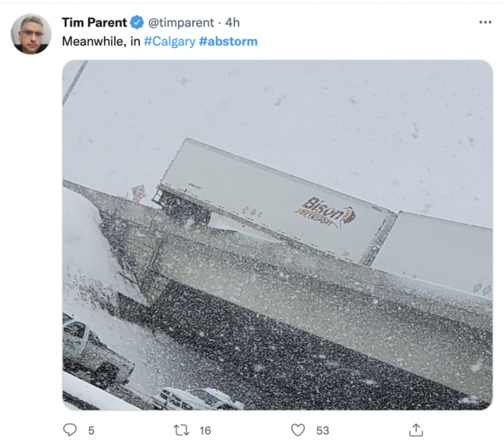Click the reply speech bubble icon

point(70,430)
